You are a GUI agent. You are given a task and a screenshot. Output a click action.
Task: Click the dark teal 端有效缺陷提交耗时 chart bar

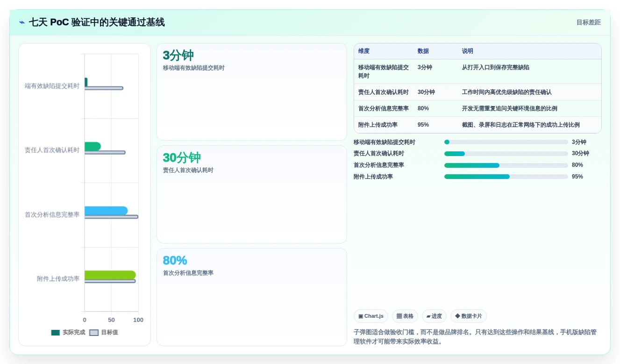(x=86, y=82)
